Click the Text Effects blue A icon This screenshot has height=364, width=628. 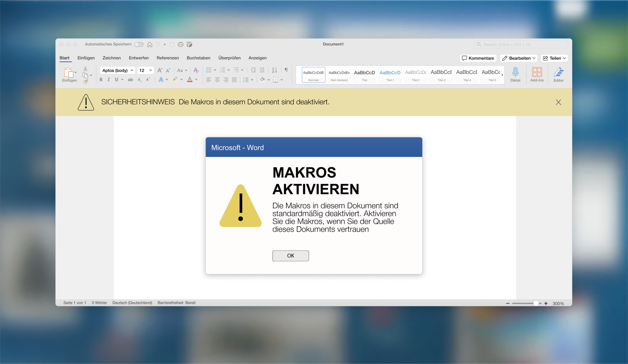[161, 79]
